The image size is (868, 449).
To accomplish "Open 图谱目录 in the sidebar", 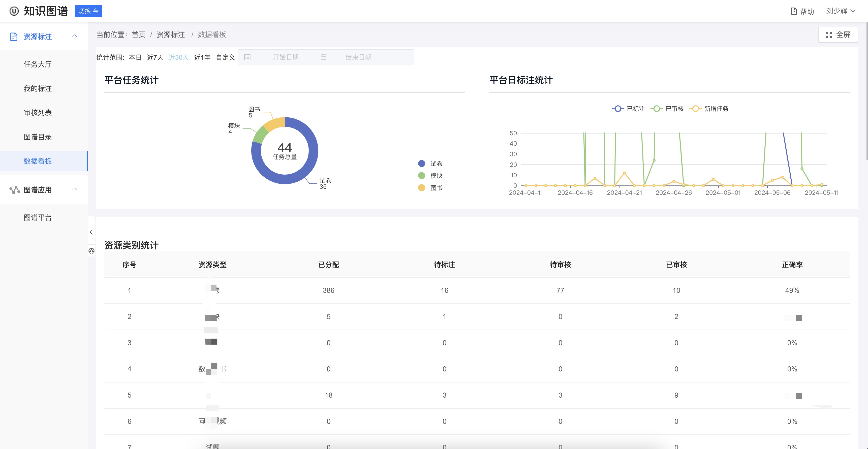I will (x=38, y=137).
